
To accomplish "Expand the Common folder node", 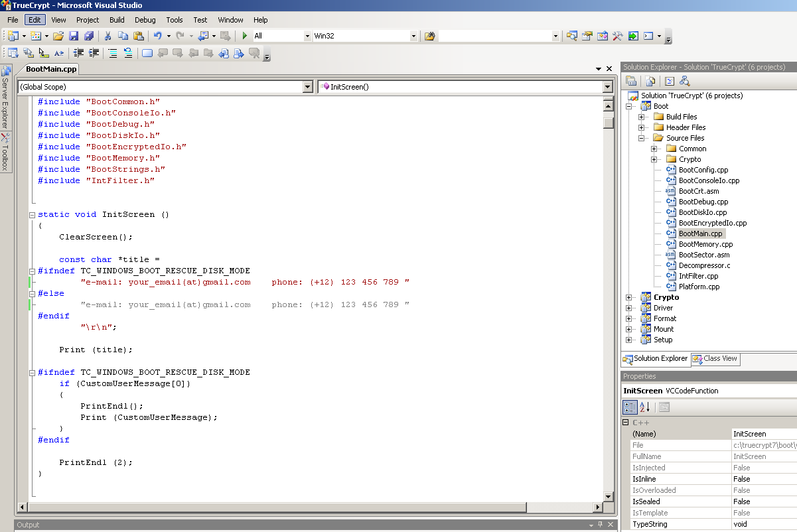I will tap(654, 149).
